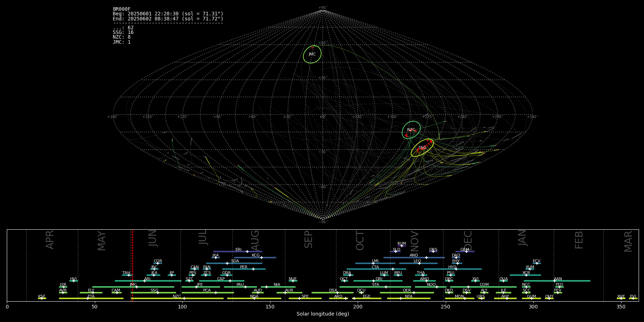644x322 pixels.
Task: Click the ERI shower label in the timeline
Action: click(238, 250)
